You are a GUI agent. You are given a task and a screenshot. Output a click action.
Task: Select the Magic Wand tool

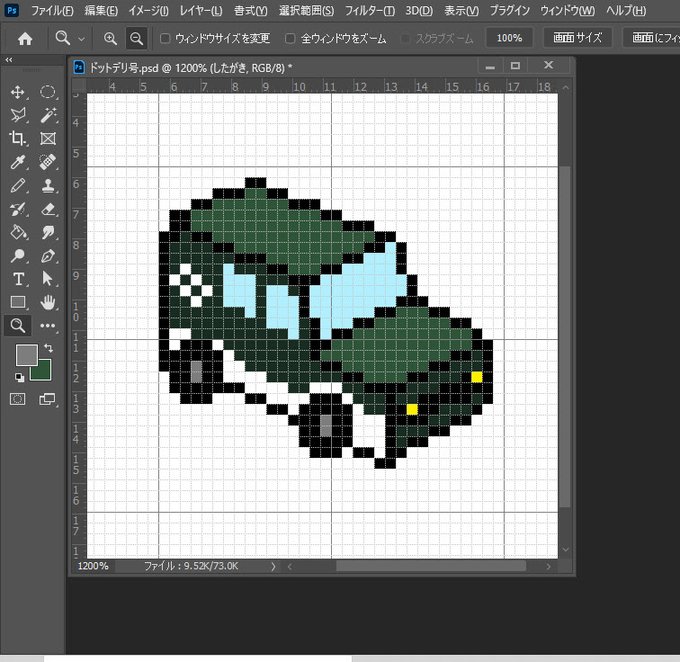[x=47, y=115]
